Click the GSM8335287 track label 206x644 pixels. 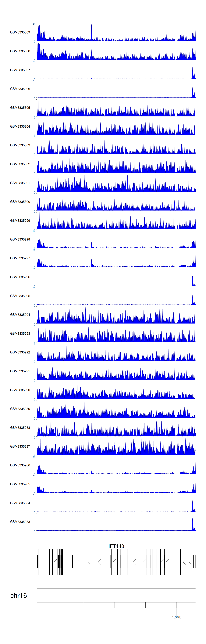click(x=20, y=446)
